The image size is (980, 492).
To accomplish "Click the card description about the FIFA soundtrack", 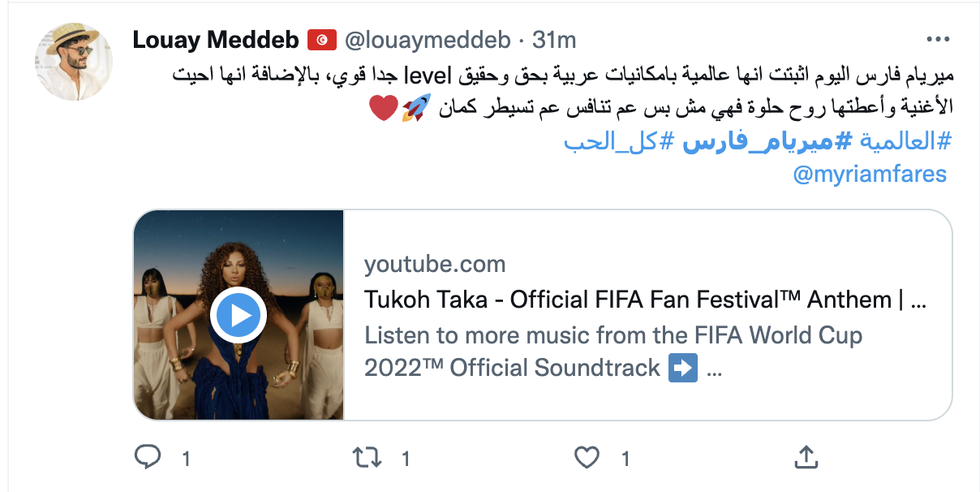I will 612,351.
